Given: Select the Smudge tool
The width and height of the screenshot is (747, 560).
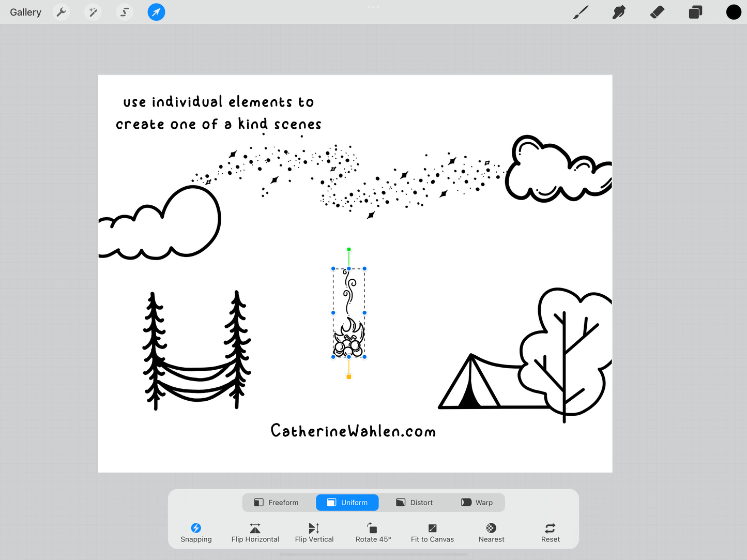Looking at the screenshot, I should [619, 12].
